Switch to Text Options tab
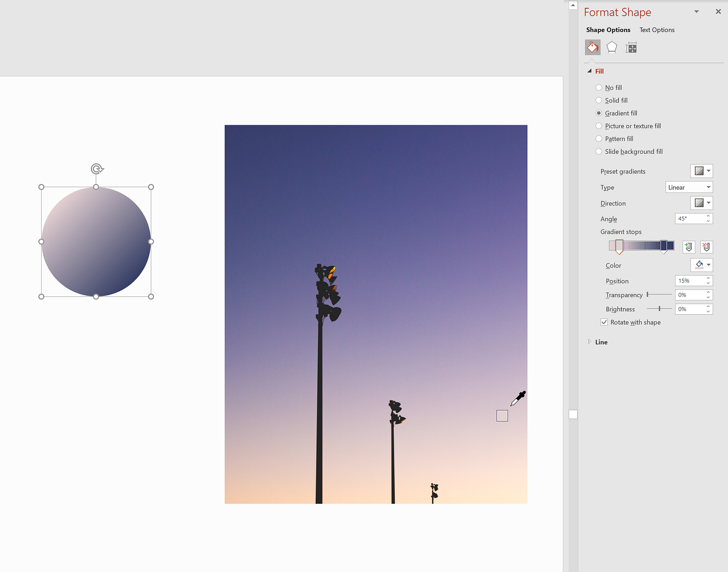Screen dimensions: 728x572 pyautogui.click(x=657, y=30)
